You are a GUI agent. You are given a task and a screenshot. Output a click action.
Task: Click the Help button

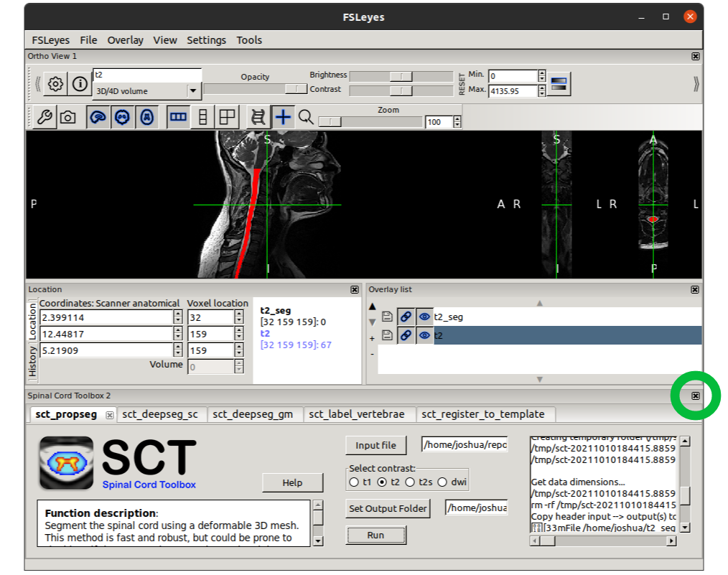(x=292, y=482)
